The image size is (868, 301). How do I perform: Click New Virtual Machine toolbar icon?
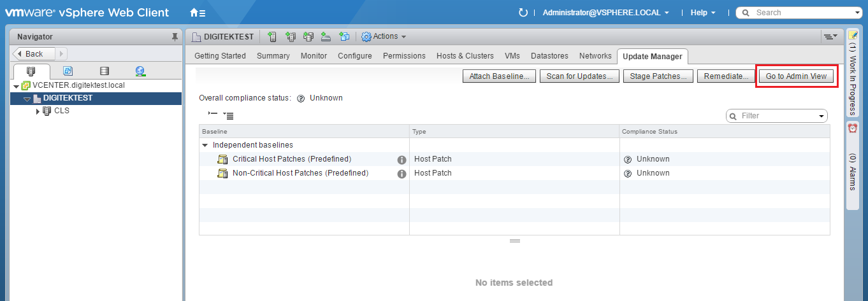344,37
